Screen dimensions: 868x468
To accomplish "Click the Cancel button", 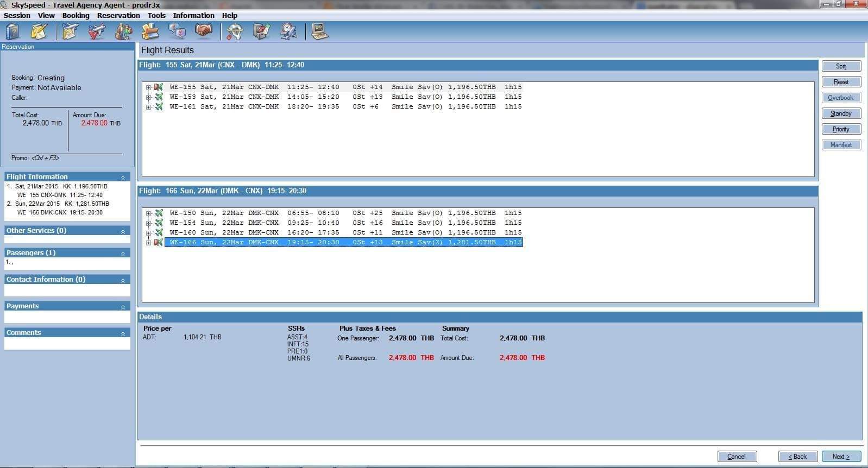I will pyautogui.click(x=737, y=457).
